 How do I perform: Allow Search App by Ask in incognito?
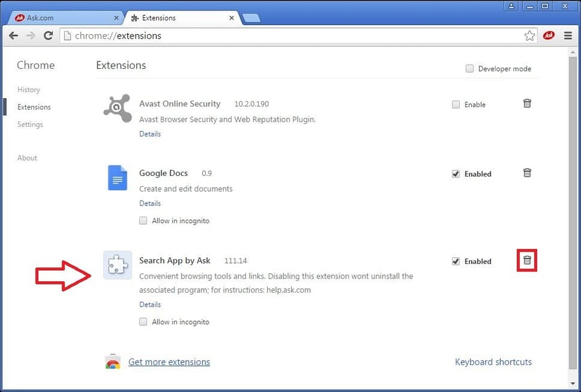pos(143,322)
